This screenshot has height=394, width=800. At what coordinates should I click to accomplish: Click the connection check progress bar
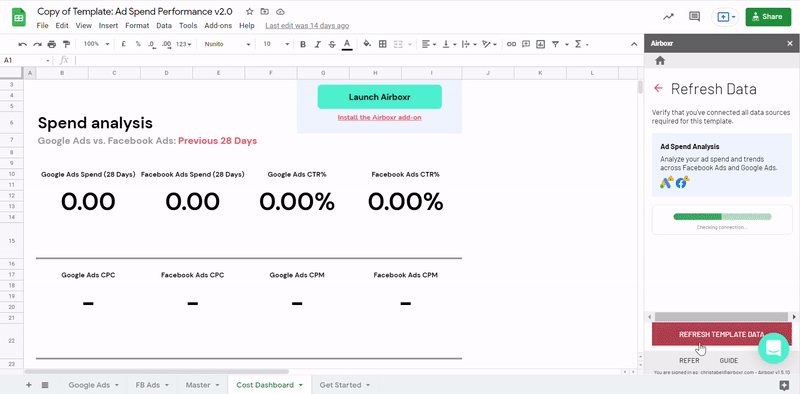(x=722, y=216)
